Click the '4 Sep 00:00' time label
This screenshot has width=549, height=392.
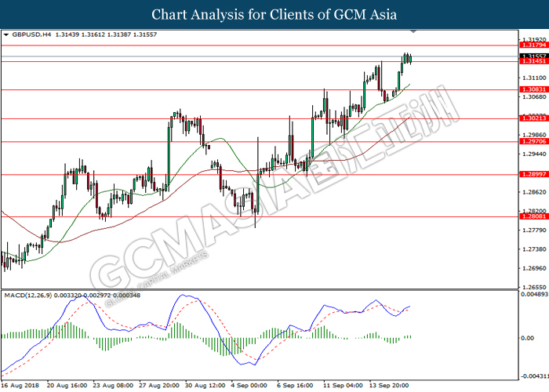[x=249, y=386]
